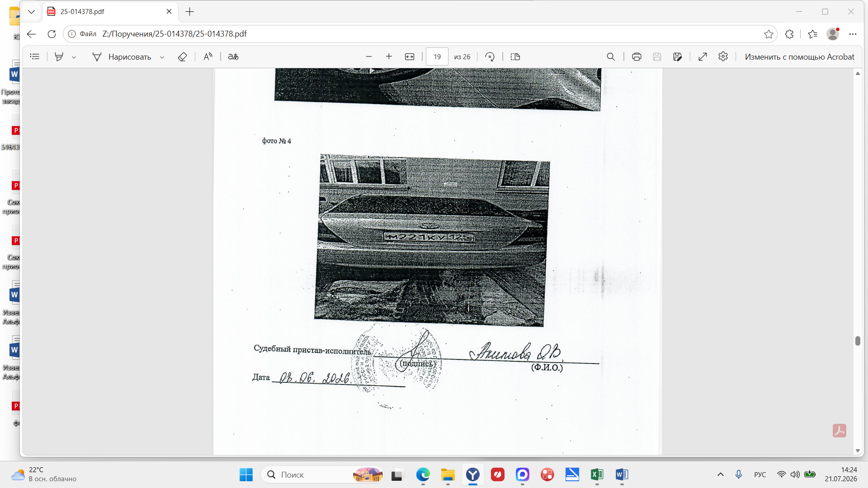Image resolution: width=868 pixels, height=488 pixels.
Task: Open the table of contents sidebar
Action: [35, 56]
